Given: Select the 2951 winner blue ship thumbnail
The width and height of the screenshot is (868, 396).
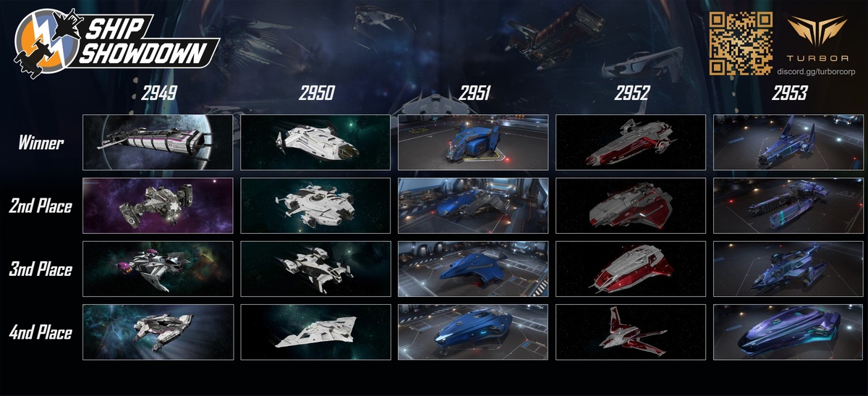Looking at the screenshot, I should pyautogui.click(x=473, y=142).
